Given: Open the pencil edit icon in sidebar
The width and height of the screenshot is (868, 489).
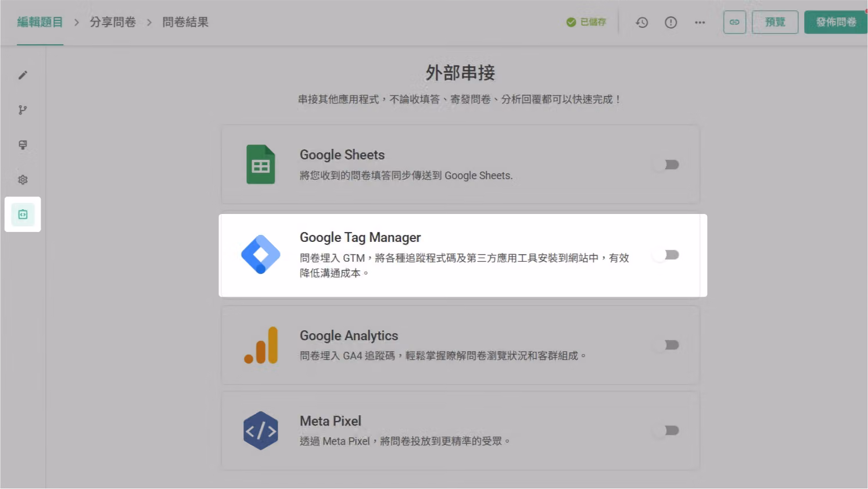Looking at the screenshot, I should [23, 75].
